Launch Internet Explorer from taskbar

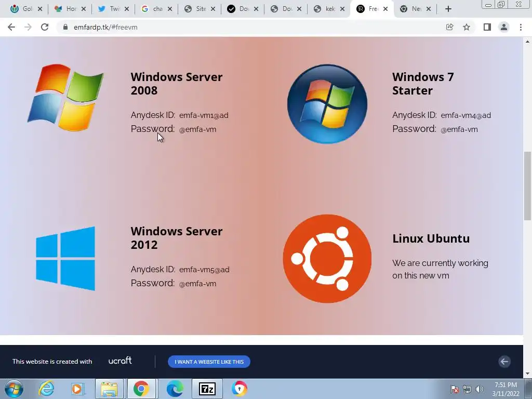(x=46, y=389)
